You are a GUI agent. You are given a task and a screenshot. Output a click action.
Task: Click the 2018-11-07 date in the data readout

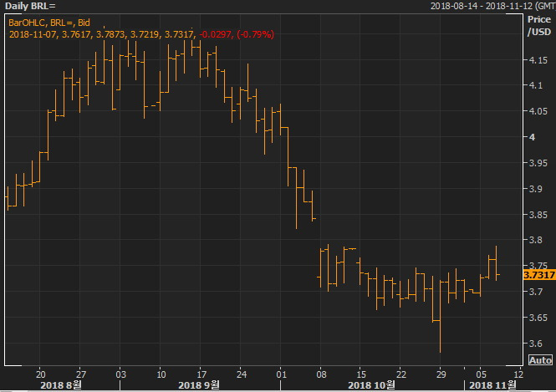(x=33, y=34)
